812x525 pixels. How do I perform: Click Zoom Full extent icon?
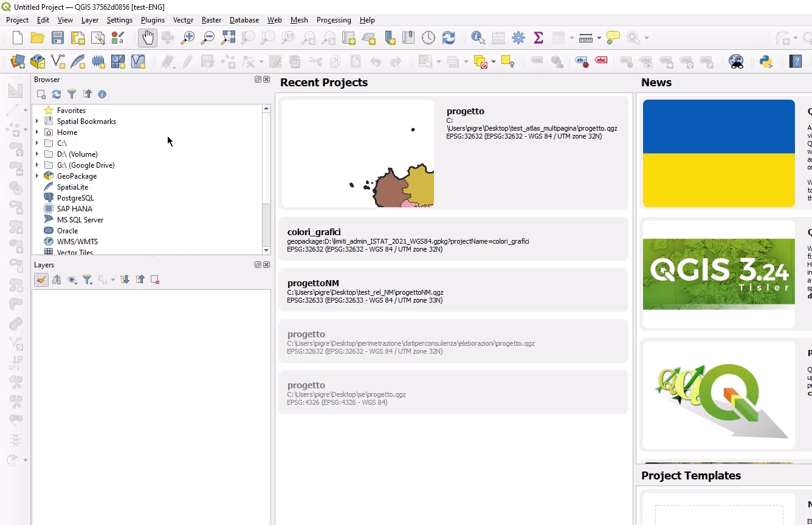pos(228,38)
